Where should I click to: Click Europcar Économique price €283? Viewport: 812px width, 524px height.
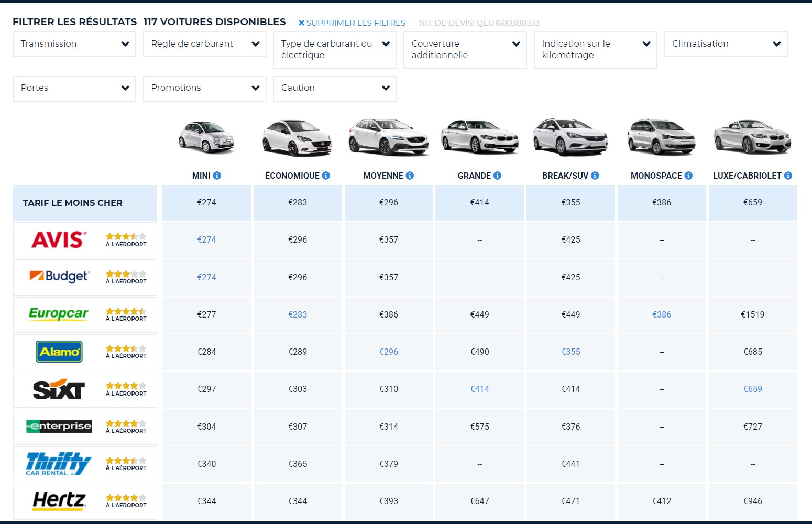298,314
